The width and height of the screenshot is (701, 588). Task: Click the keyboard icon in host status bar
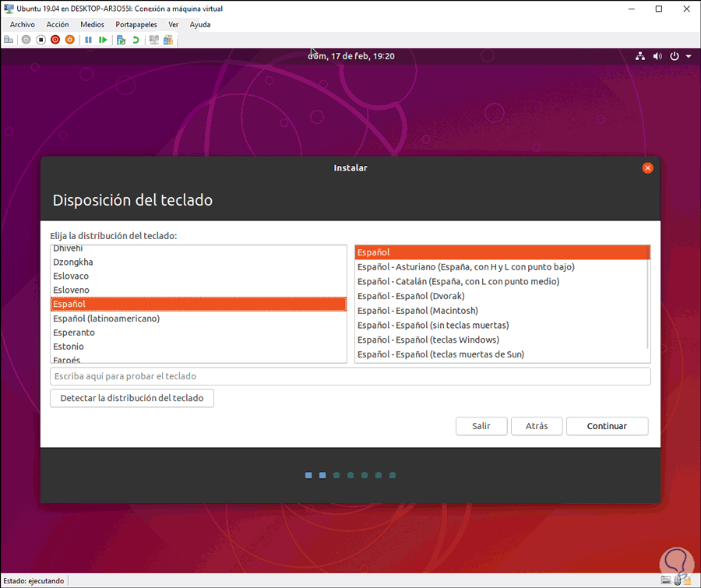(x=666, y=580)
